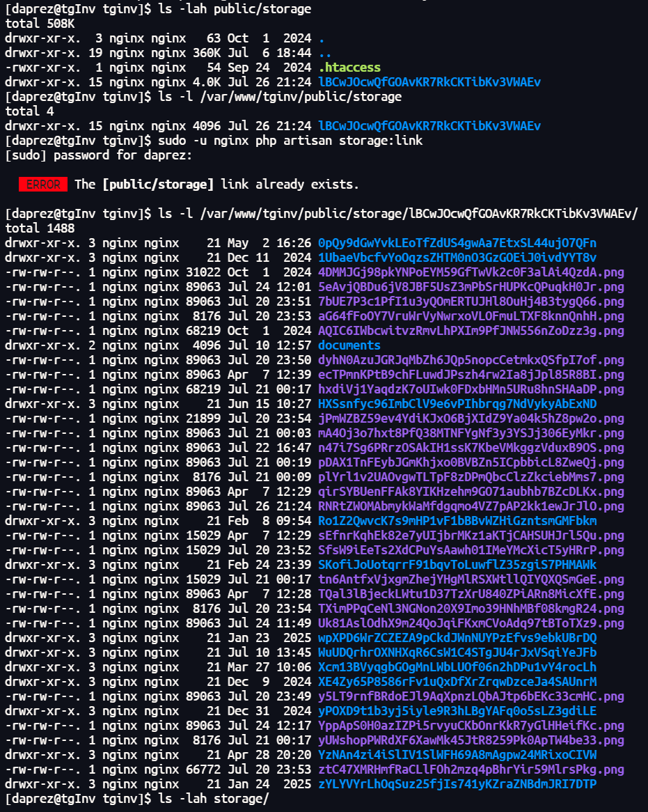Click directory wpXPD6WrZCZEZA9pCkdJWnNUYPzEfvs9ebkUBrDQ

click(457, 638)
